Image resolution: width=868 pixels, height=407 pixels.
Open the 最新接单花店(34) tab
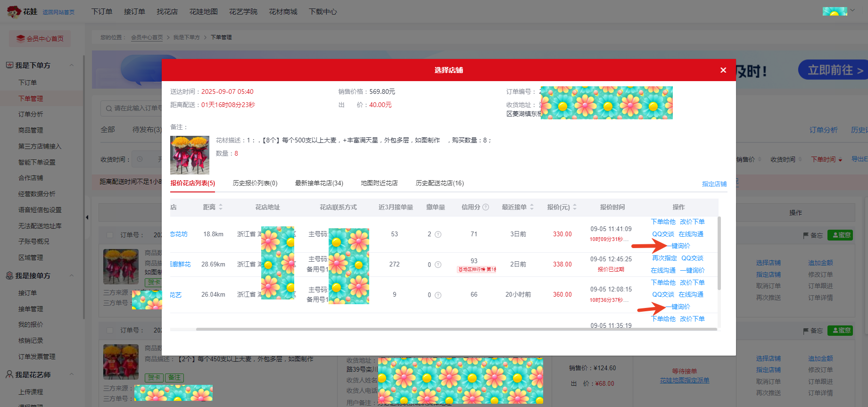point(319,183)
